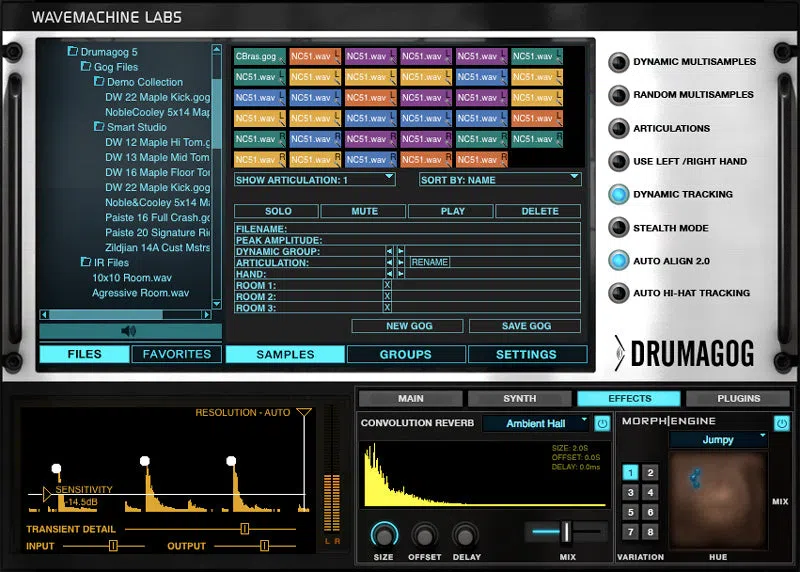800x572 pixels.
Task: Select DW 22 Maple Kick.gog under Demo Collection
Action: coord(157,97)
